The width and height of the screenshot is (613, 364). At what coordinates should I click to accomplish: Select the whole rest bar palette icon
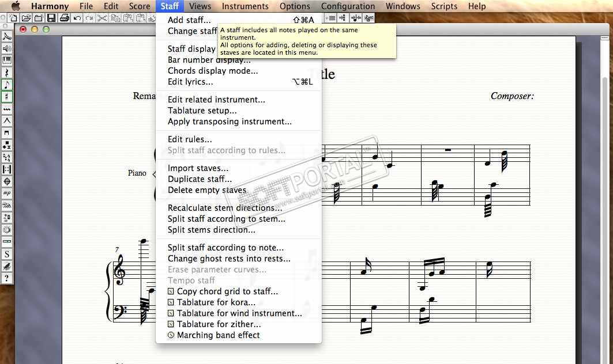pyautogui.click(x=7, y=242)
